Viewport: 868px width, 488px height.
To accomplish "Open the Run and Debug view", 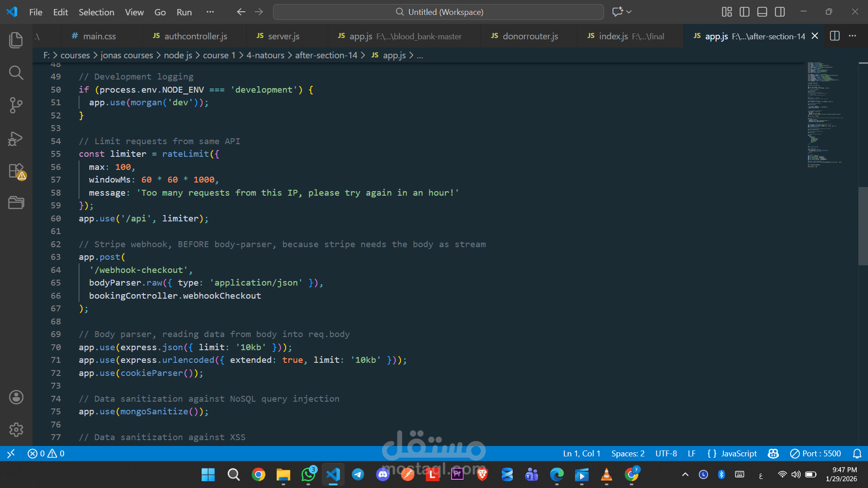I will coord(16,138).
